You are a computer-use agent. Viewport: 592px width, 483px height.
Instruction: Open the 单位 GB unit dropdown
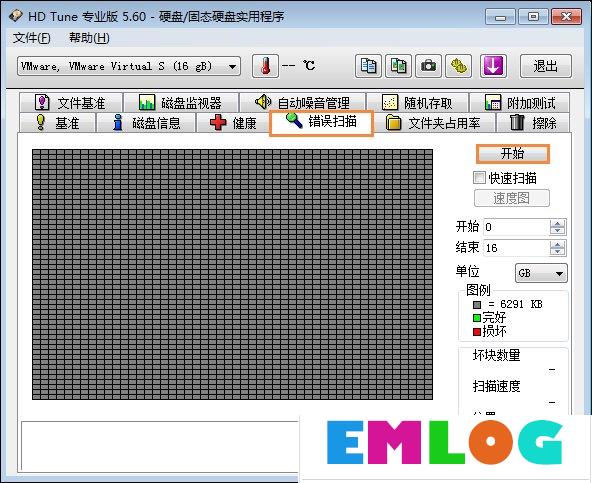tap(541, 273)
